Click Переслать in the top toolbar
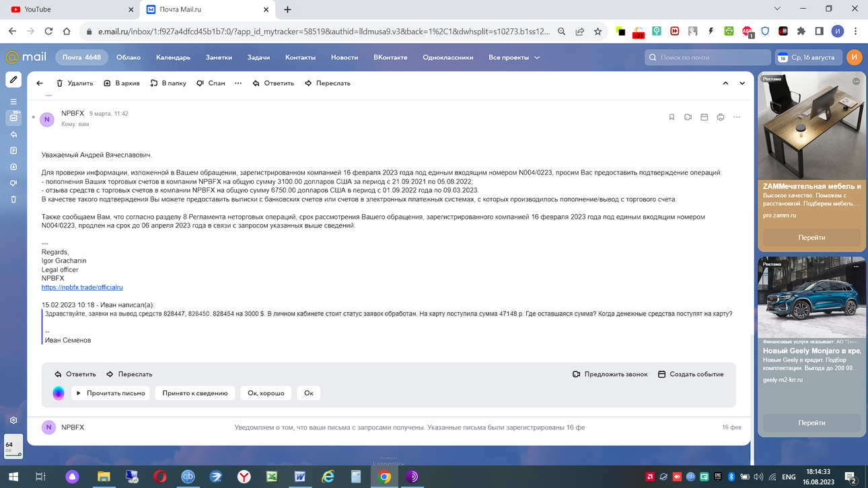Image resolution: width=868 pixels, height=488 pixels. click(327, 83)
